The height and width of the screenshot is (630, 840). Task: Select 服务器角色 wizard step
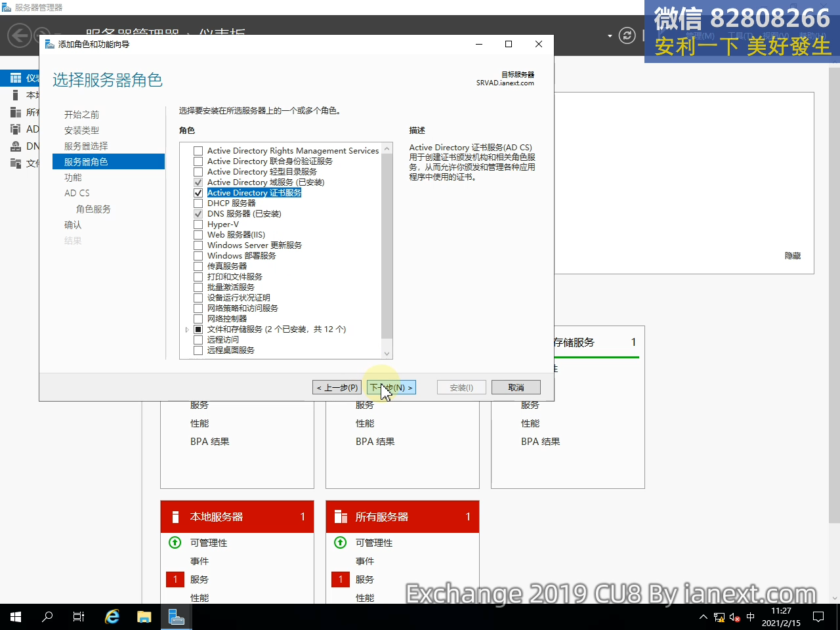[108, 161]
